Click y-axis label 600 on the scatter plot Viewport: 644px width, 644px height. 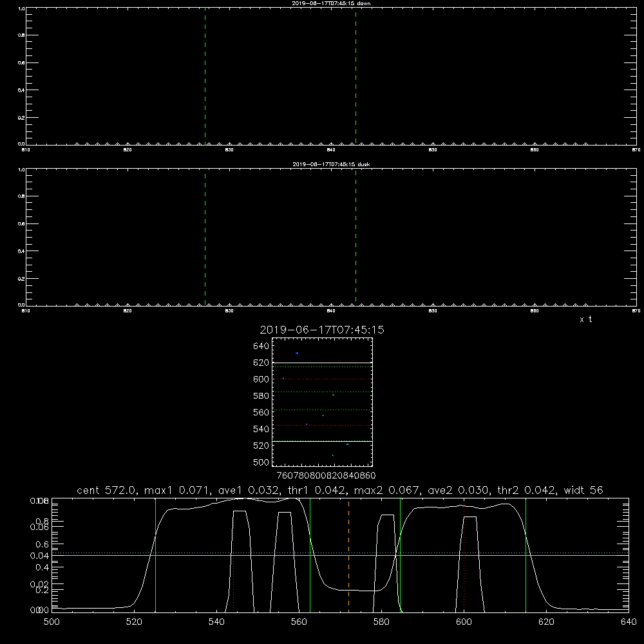click(261, 379)
